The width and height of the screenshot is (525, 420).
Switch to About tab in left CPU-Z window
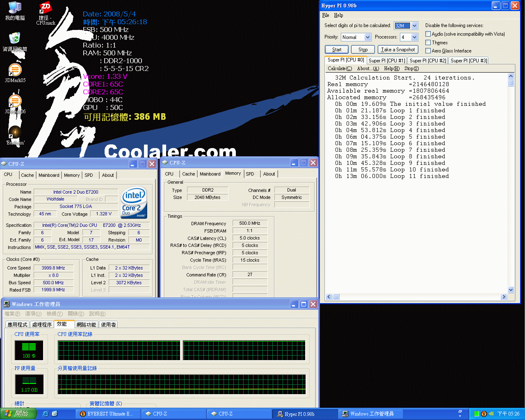click(108, 175)
